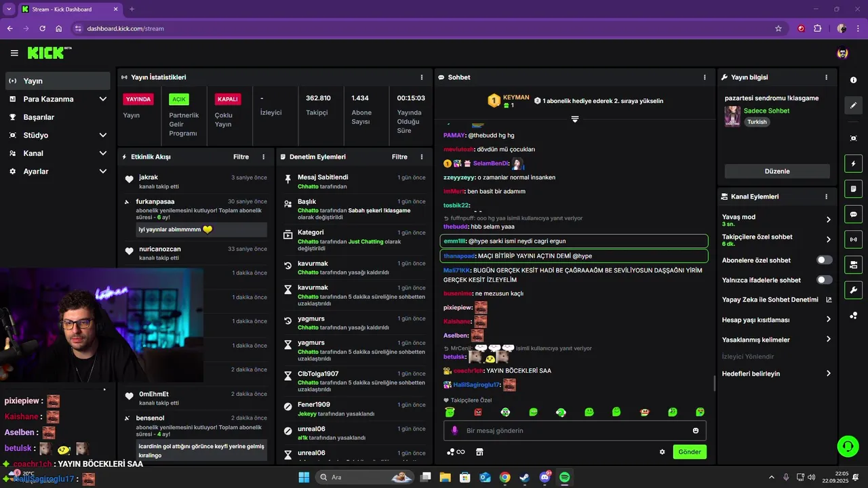Open Steam from the Windows taskbar

click(524, 477)
